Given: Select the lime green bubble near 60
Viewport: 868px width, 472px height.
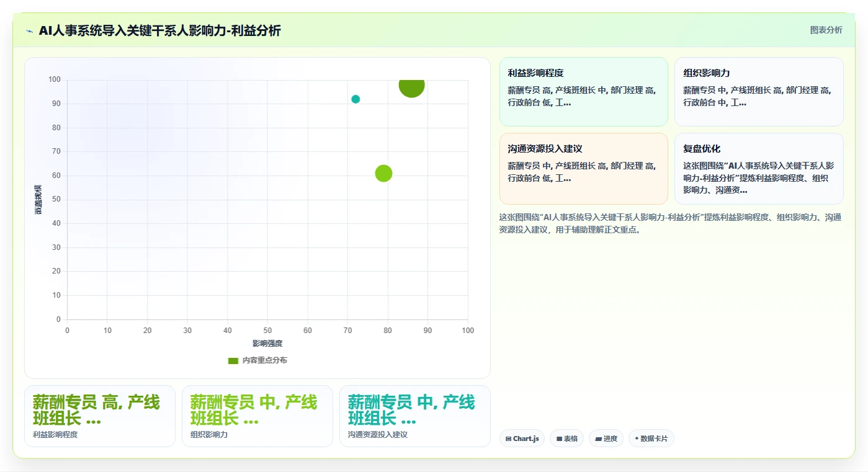Looking at the screenshot, I should coord(383,174).
